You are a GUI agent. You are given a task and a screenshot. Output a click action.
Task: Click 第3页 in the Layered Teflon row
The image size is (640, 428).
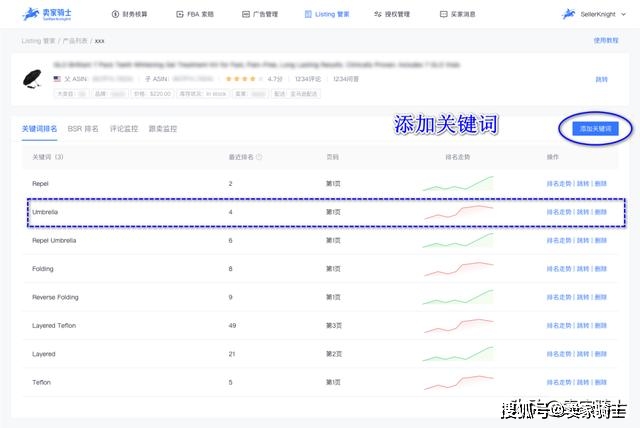(x=333, y=326)
